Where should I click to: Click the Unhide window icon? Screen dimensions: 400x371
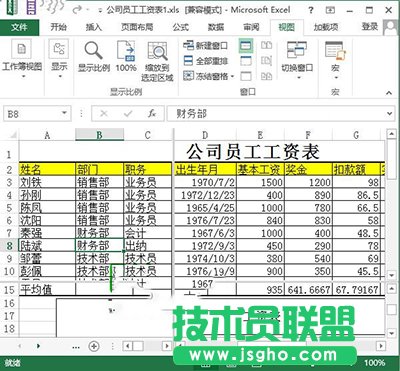coord(246,77)
